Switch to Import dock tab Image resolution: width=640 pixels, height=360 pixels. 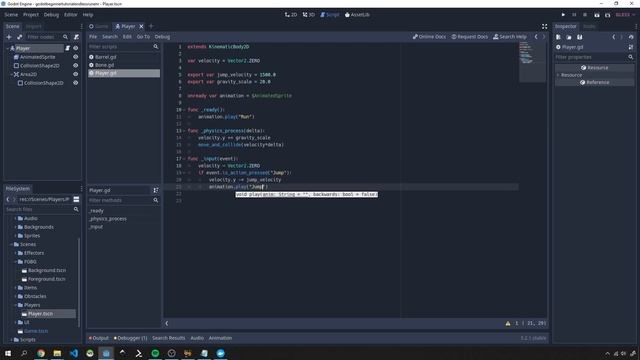tap(33, 26)
